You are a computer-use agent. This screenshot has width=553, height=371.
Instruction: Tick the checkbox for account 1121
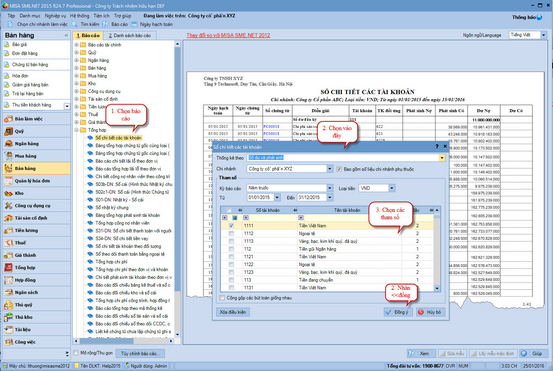coord(231,257)
